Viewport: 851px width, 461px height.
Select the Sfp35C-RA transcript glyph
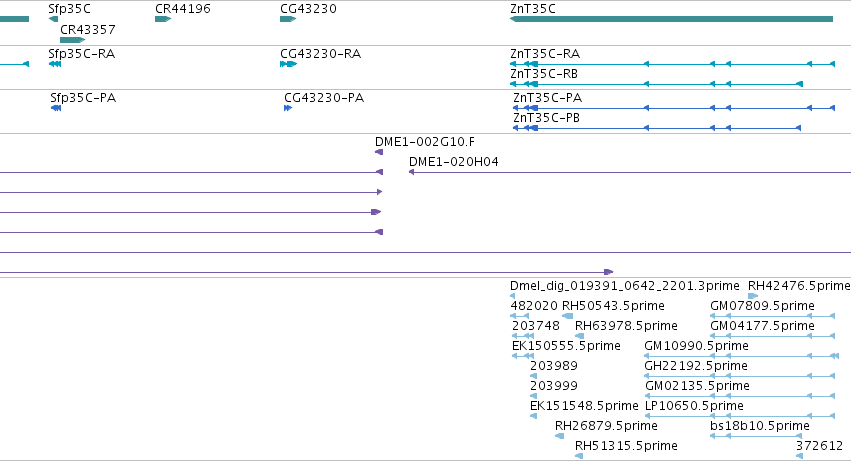(x=55, y=64)
